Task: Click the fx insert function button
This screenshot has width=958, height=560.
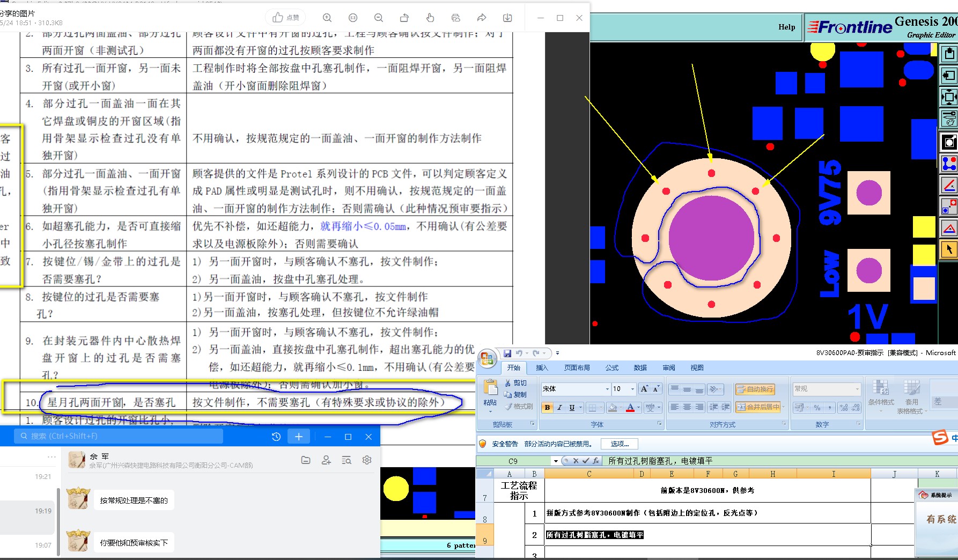Action: (x=595, y=461)
